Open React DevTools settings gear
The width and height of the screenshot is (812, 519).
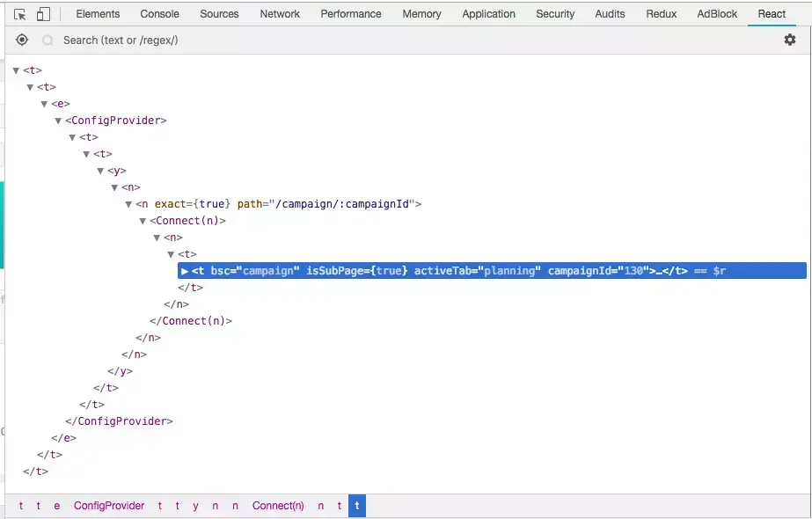point(790,40)
